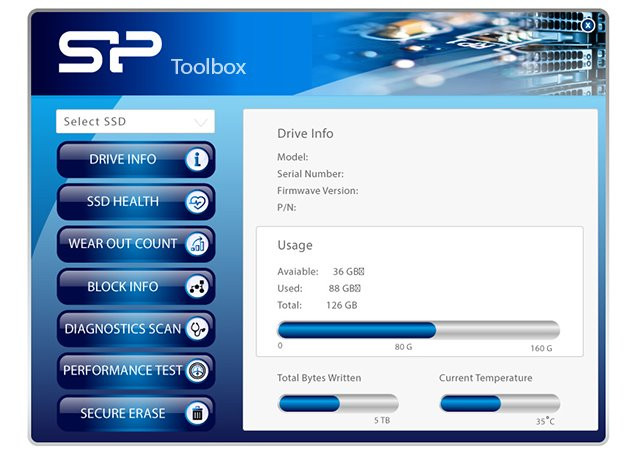Image resolution: width=644 pixels, height=460 pixels.
Task: Click the 'Usage' heading
Action: [295, 245]
